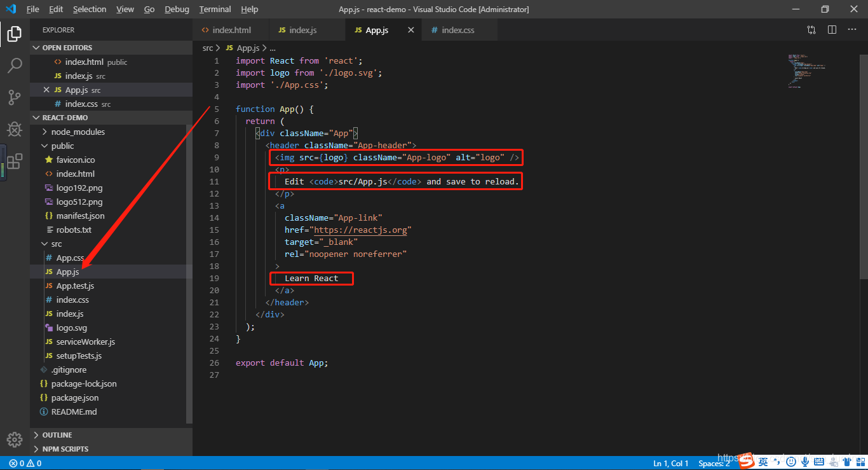
Task: Select index.html public in Open Editors
Action: pos(111,62)
